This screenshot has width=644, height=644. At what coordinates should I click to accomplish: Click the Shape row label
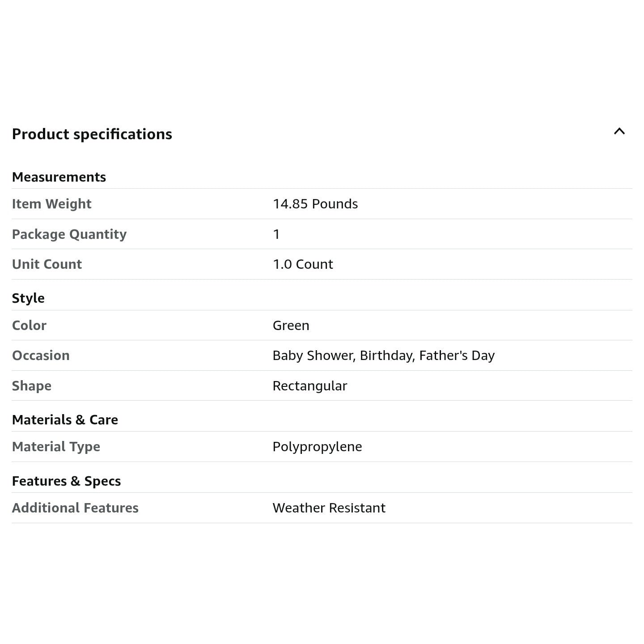pos(32,386)
